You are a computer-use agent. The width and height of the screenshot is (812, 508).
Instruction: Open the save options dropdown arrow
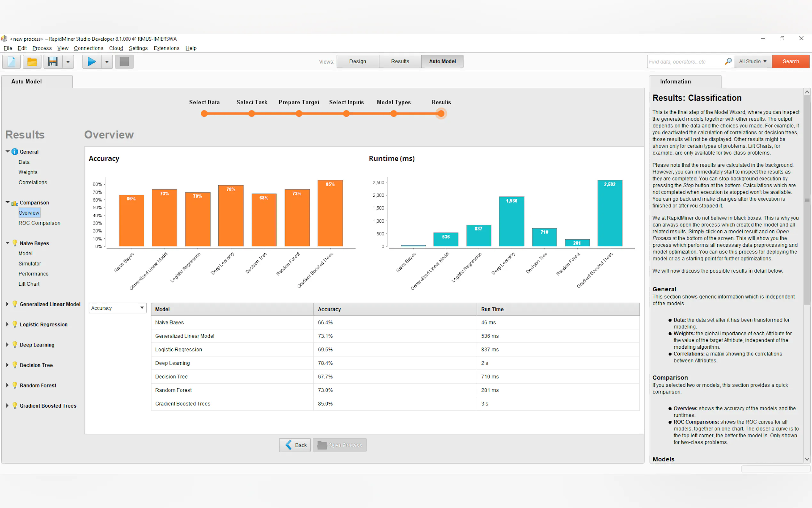(x=68, y=61)
